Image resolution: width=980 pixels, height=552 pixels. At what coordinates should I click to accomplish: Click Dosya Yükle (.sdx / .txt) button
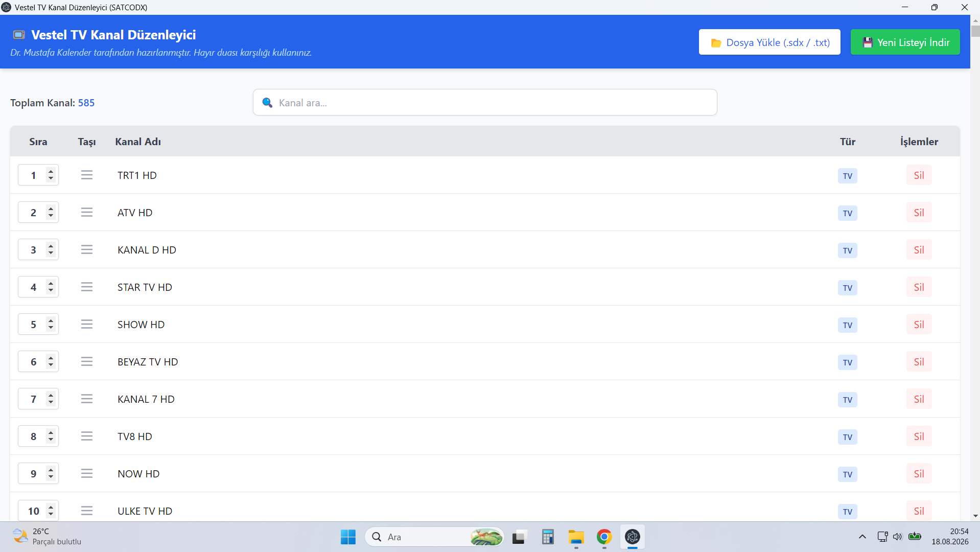click(x=769, y=42)
